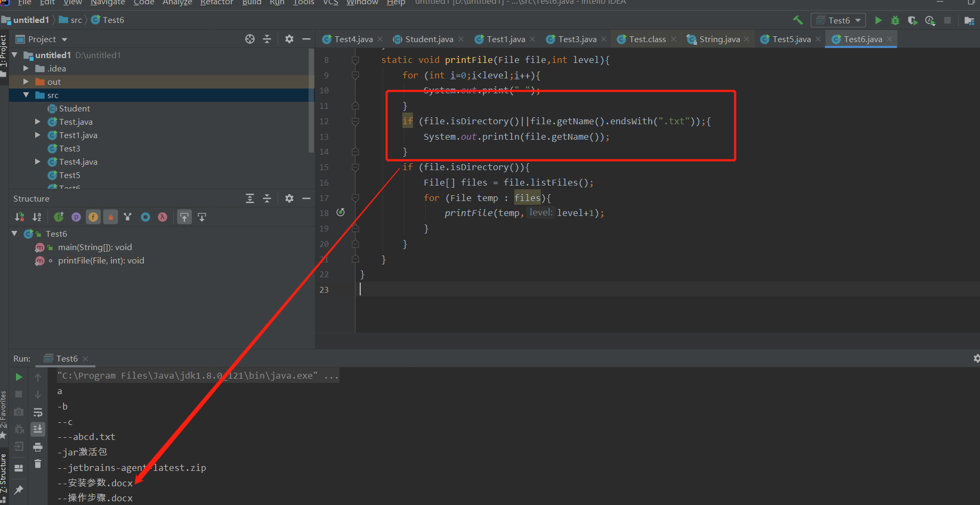The width and height of the screenshot is (980, 505).
Task: Collapse the src folder
Action: 26,95
